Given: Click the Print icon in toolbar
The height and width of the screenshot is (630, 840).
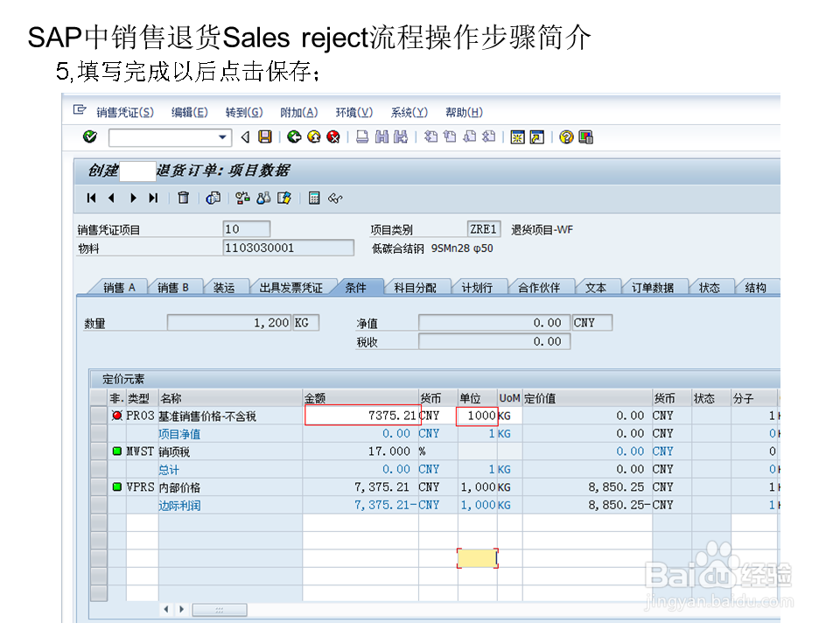Looking at the screenshot, I should click(x=362, y=137).
